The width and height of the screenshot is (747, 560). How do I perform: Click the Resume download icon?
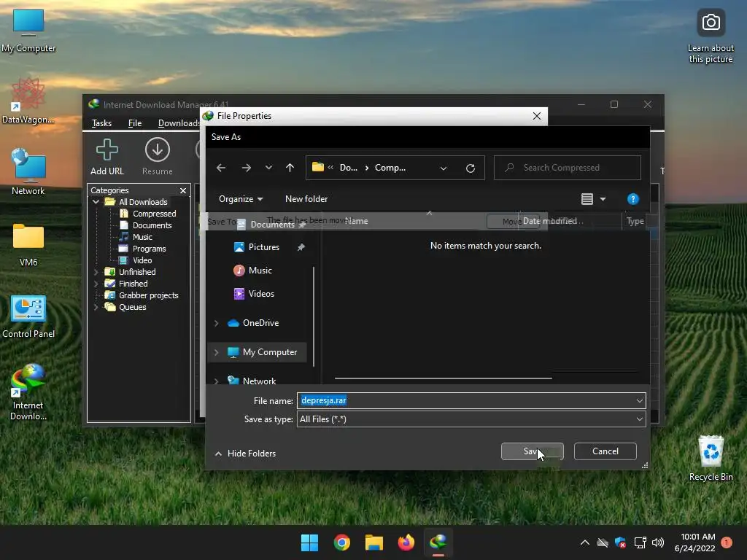click(x=158, y=157)
